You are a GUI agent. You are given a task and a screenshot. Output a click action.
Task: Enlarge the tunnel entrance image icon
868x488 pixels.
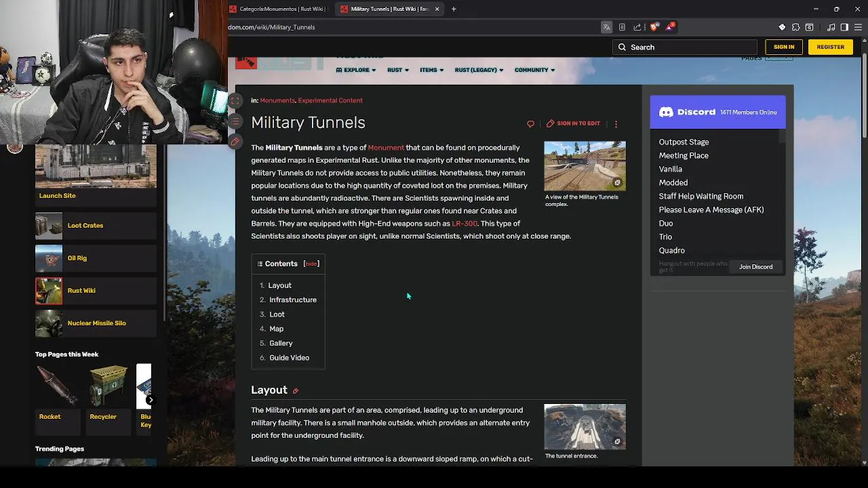[617, 442]
